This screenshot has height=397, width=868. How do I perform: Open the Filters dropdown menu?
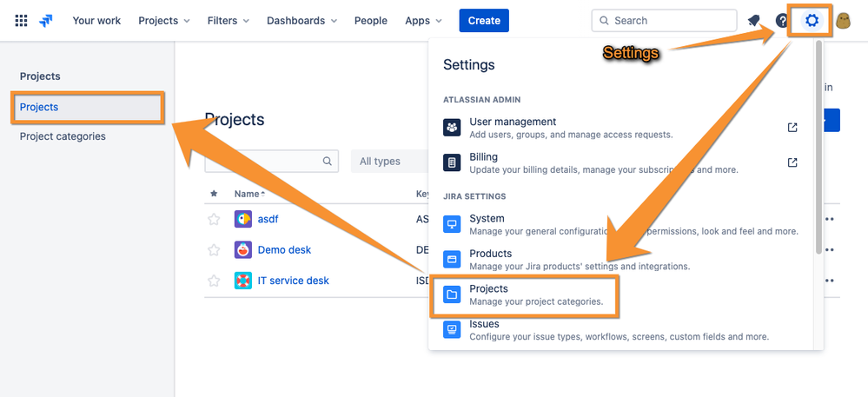(228, 21)
